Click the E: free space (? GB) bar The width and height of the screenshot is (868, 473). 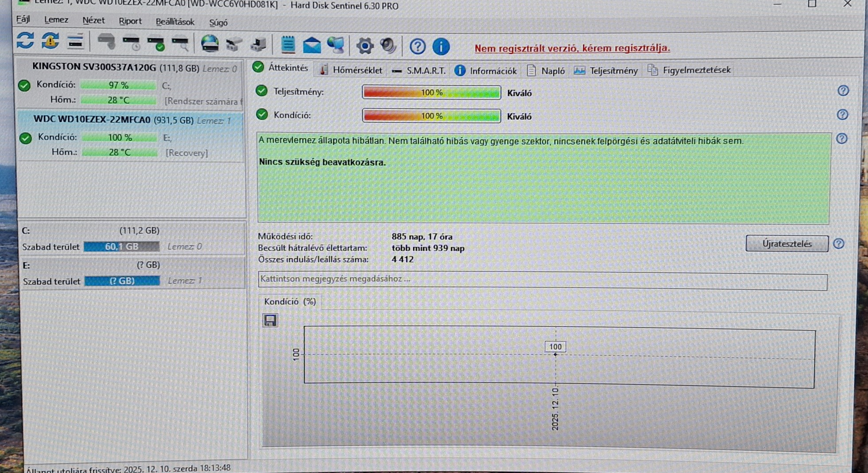(122, 281)
